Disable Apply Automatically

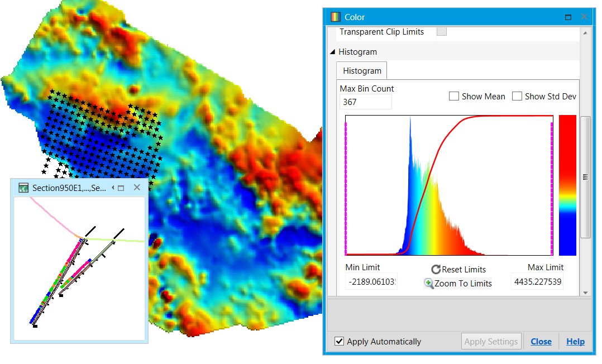[x=340, y=341]
